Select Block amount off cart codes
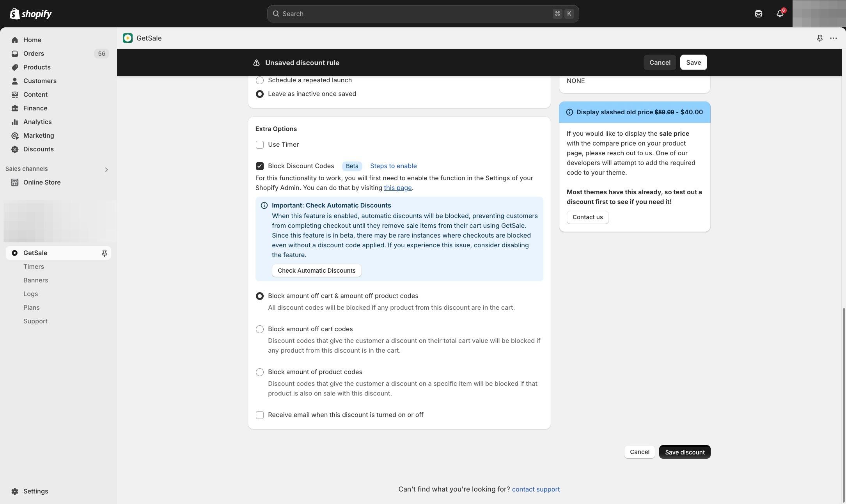Image resolution: width=846 pixels, height=504 pixels. (x=260, y=329)
